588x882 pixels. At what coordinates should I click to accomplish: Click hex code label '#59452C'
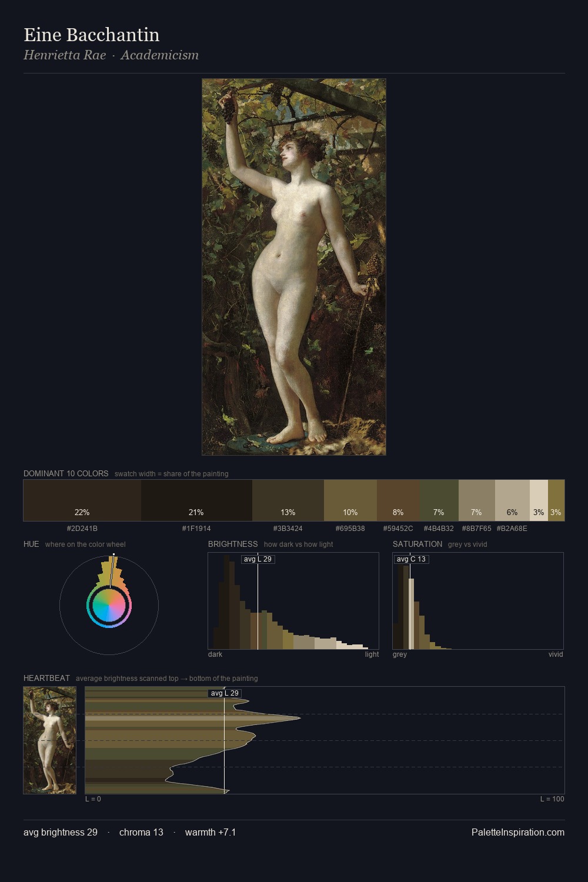pos(398,529)
